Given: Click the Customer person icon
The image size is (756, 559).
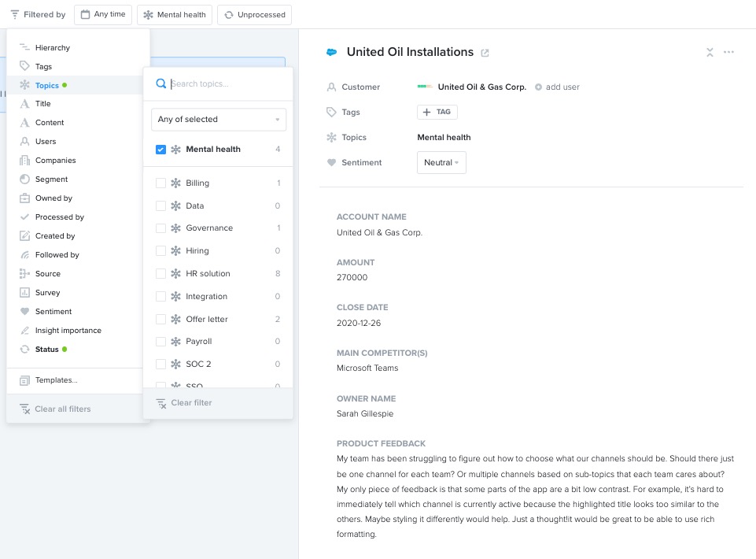Looking at the screenshot, I should tap(331, 87).
